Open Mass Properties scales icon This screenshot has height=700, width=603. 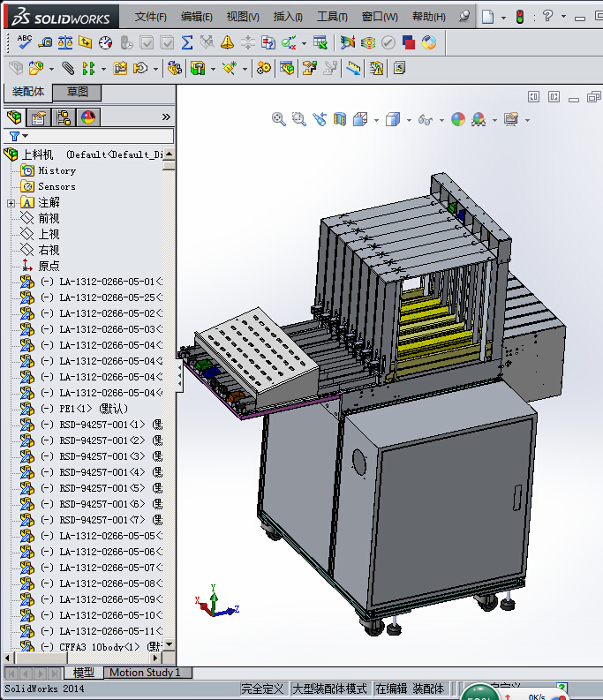pos(65,42)
